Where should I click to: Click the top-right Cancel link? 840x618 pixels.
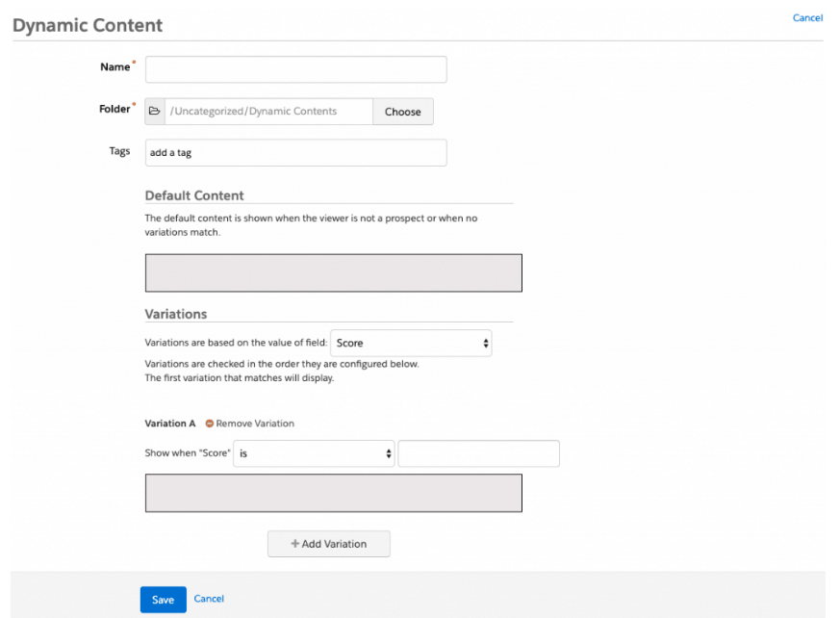(807, 17)
